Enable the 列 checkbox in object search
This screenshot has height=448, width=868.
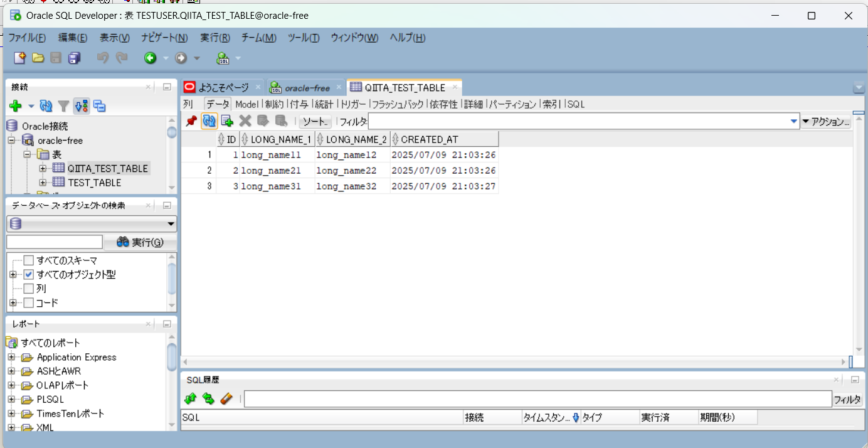pyautogui.click(x=28, y=288)
